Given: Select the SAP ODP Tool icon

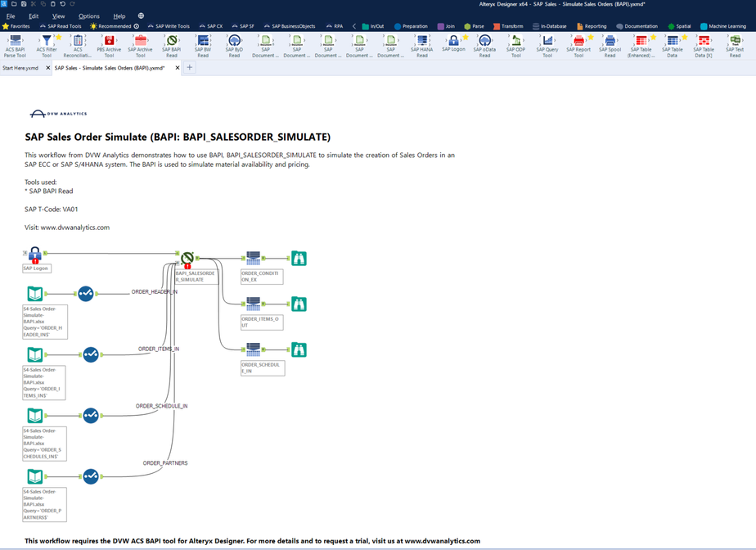Looking at the screenshot, I should [516, 47].
